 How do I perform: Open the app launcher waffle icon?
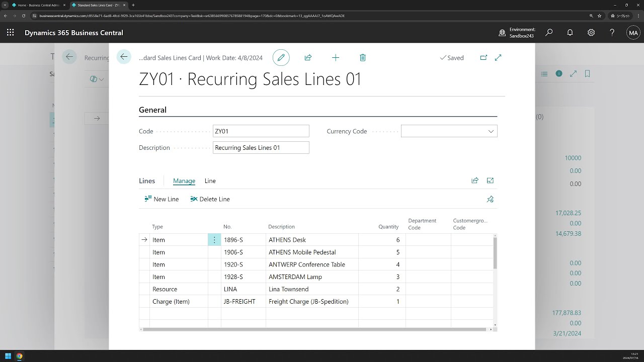tap(11, 33)
